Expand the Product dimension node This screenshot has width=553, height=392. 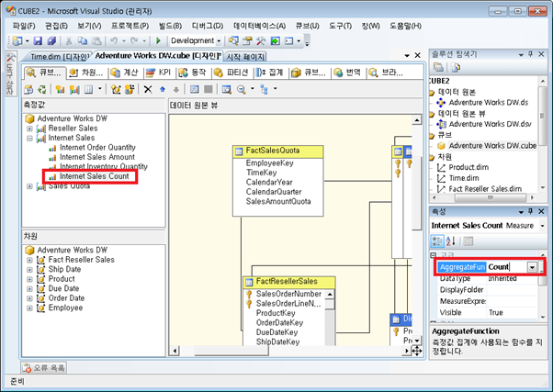tap(30, 279)
